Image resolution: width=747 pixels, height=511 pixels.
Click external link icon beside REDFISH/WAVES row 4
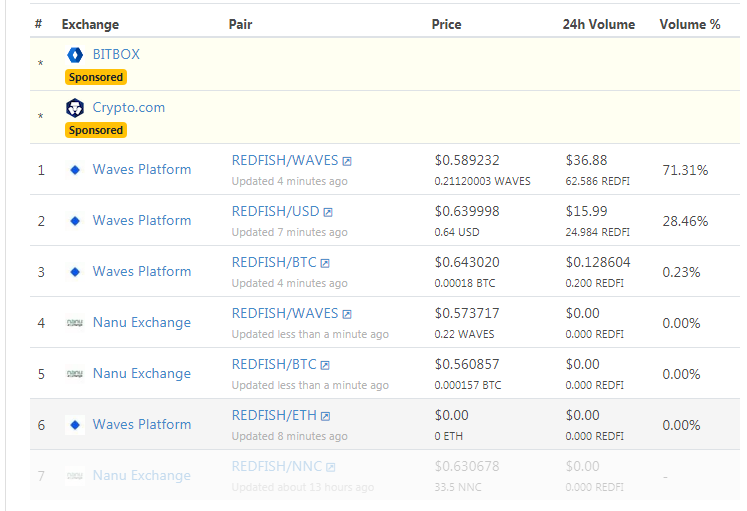click(x=347, y=314)
